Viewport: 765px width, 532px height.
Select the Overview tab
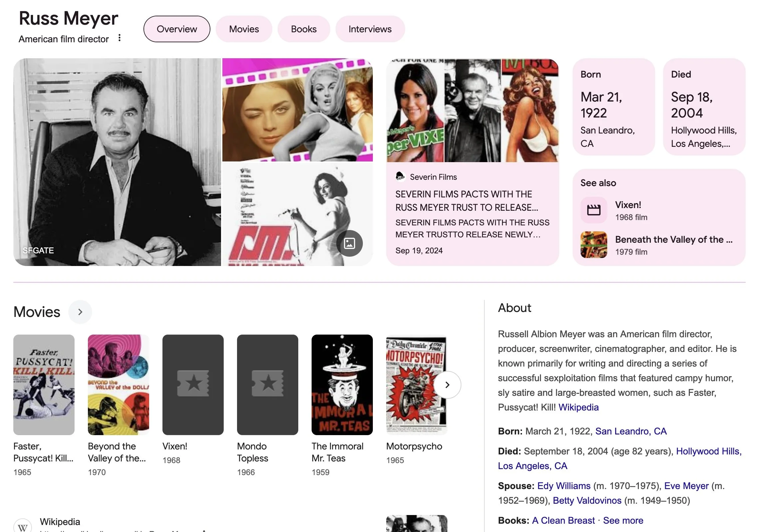click(x=176, y=29)
